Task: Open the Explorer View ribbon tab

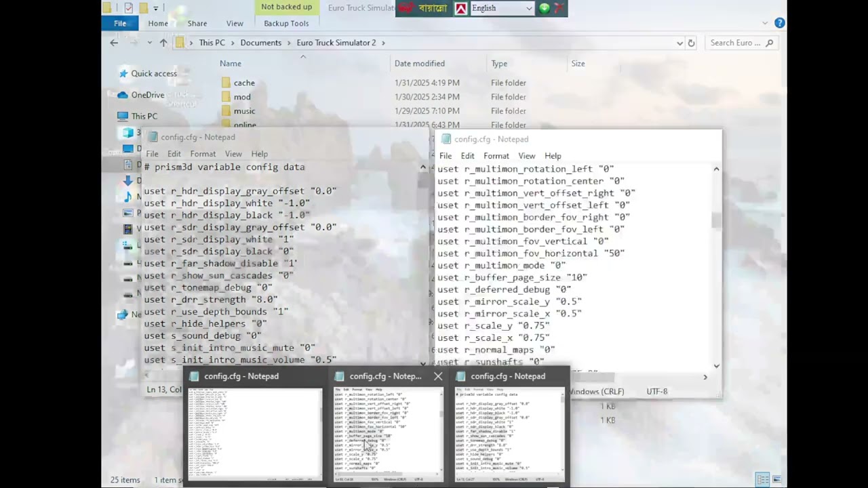Action: point(235,23)
